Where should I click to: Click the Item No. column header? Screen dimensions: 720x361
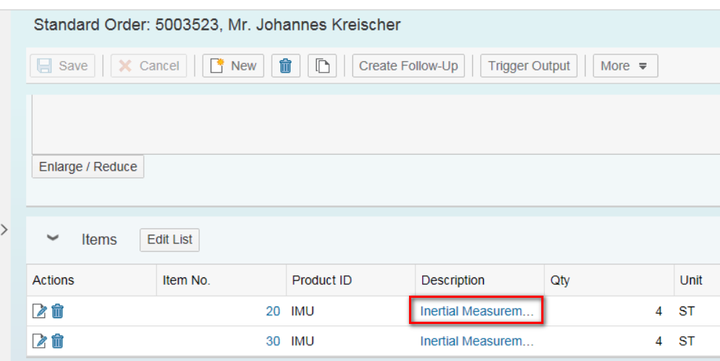(x=221, y=280)
